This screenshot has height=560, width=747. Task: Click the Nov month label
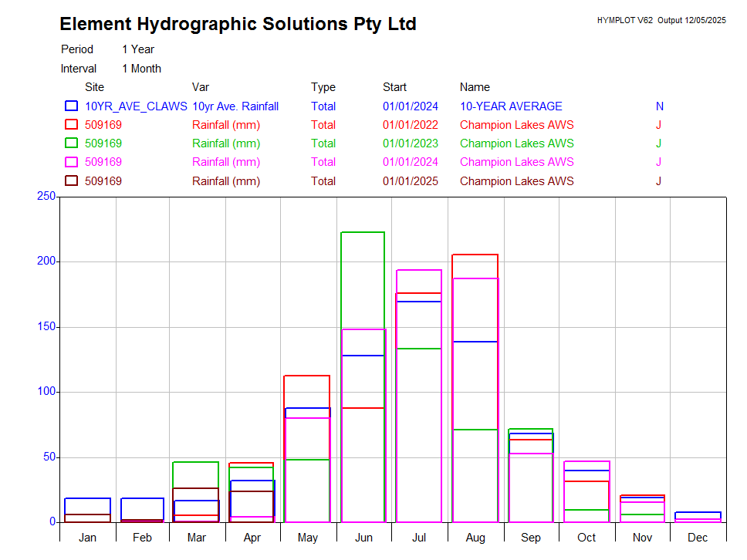coord(642,538)
